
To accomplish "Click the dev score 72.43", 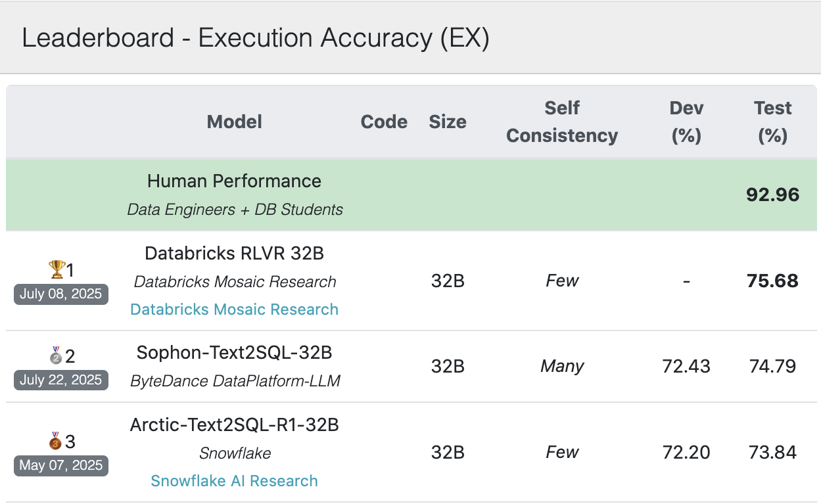I will (x=687, y=367).
